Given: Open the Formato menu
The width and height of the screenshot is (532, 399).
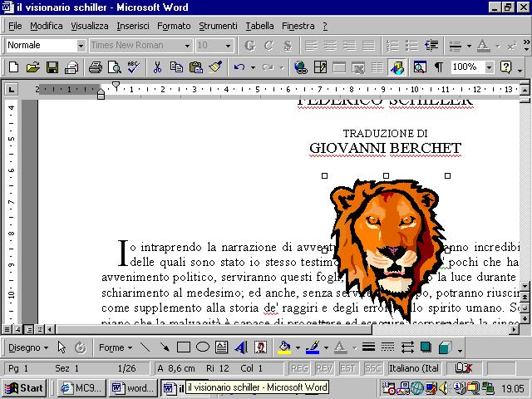Looking at the screenshot, I should pos(174,26).
